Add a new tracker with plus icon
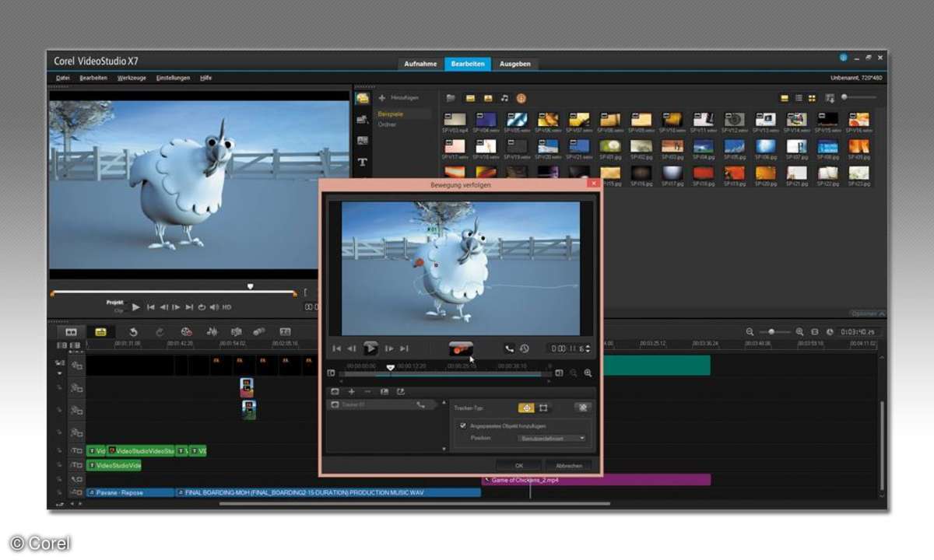Viewport: 934px width, 560px height. tap(351, 392)
